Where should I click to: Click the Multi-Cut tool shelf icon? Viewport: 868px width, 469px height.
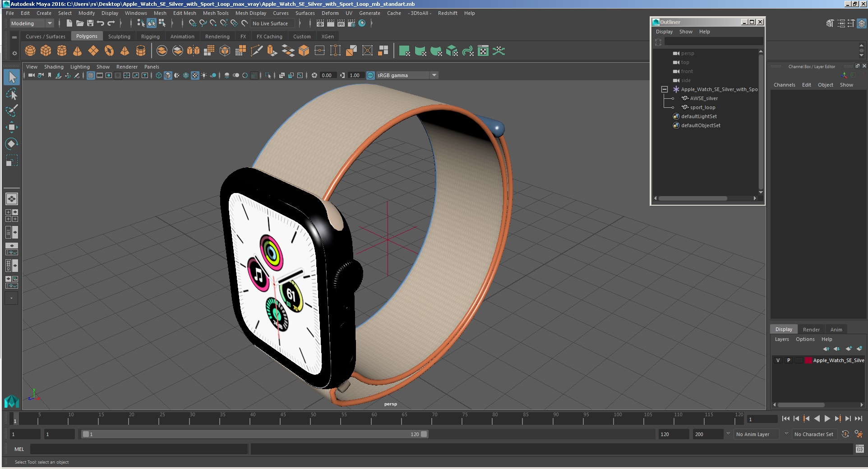pos(257,51)
